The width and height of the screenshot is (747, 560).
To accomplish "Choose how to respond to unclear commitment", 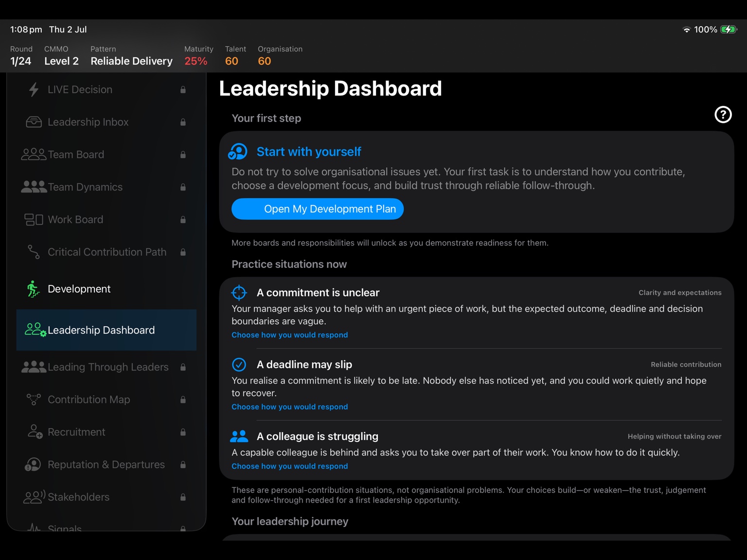I will pos(290,335).
